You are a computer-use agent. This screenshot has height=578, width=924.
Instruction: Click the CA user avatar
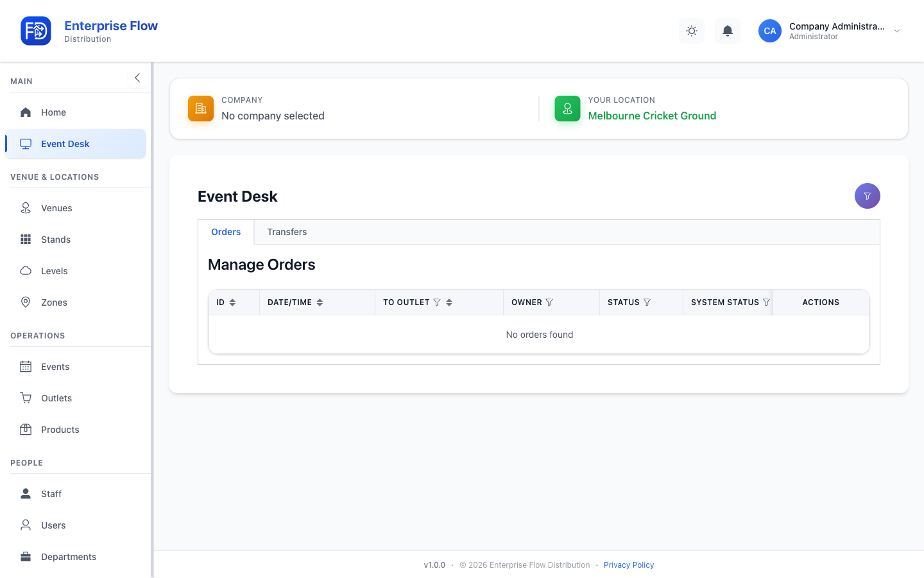coord(770,31)
